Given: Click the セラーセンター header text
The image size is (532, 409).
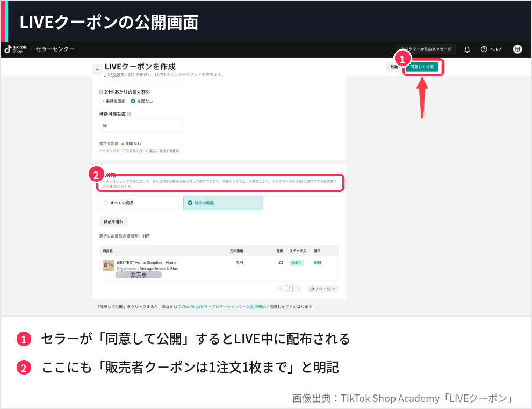Looking at the screenshot, I should click(x=55, y=49).
